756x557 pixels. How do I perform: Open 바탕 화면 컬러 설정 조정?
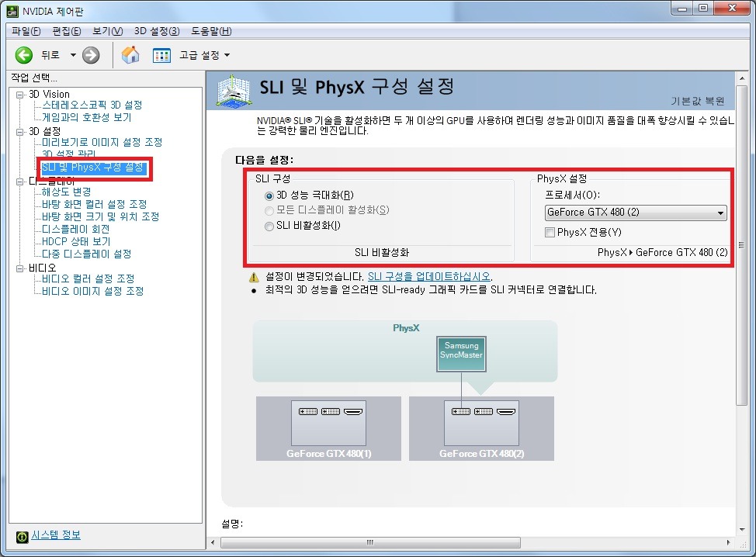point(94,204)
